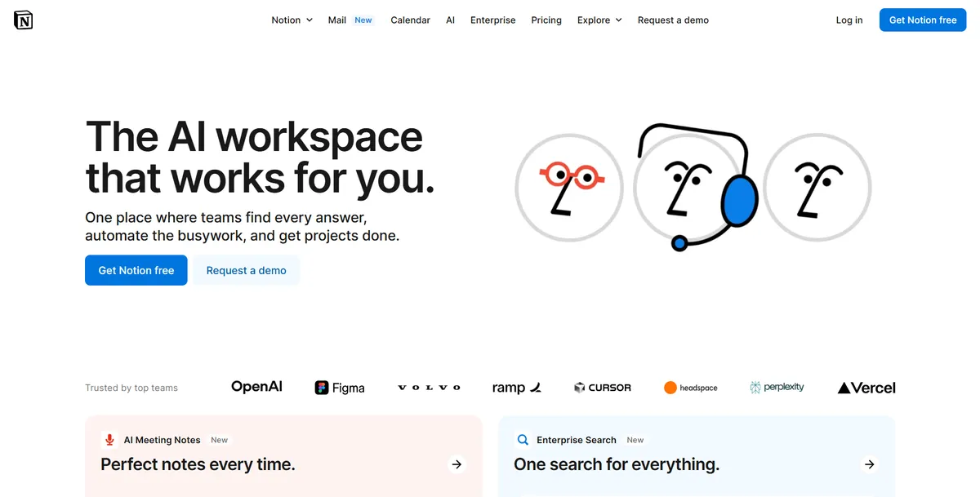Click the Cursor logo
This screenshot has height=497, width=980.
point(603,388)
